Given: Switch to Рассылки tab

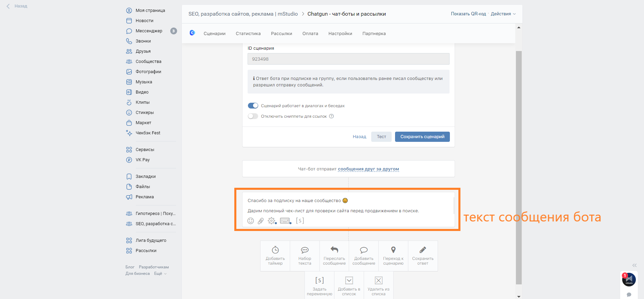Looking at the screenshot, I should 282,34.
